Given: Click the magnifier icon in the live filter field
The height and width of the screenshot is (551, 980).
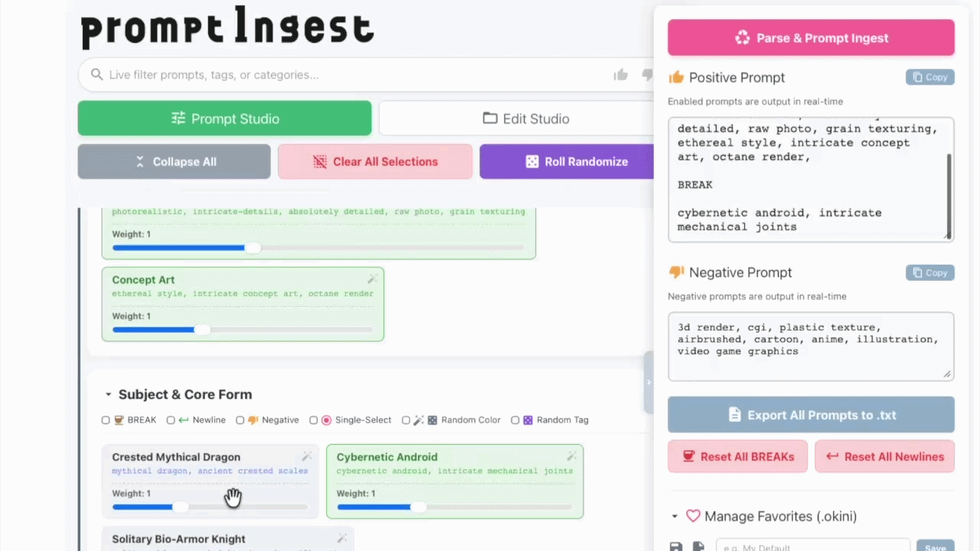Looking at the screenshot, I should [x=96, y=74].
